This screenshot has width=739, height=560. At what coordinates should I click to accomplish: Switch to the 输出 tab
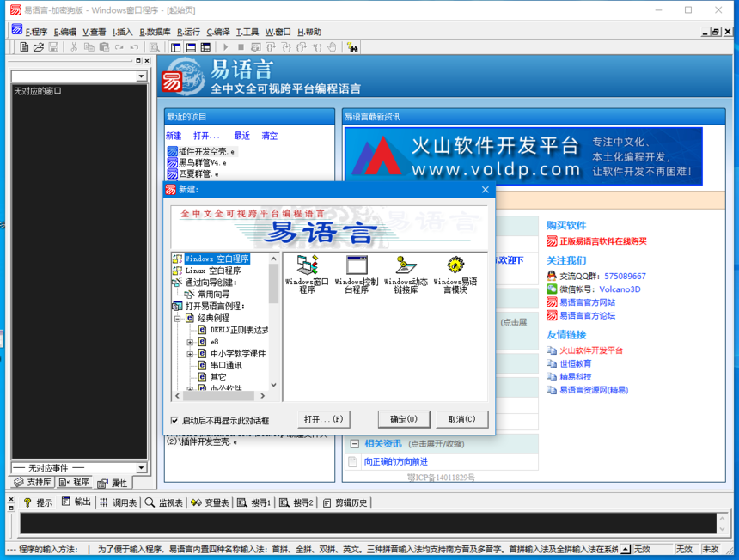pyautogui.click(x=76, y=502)
